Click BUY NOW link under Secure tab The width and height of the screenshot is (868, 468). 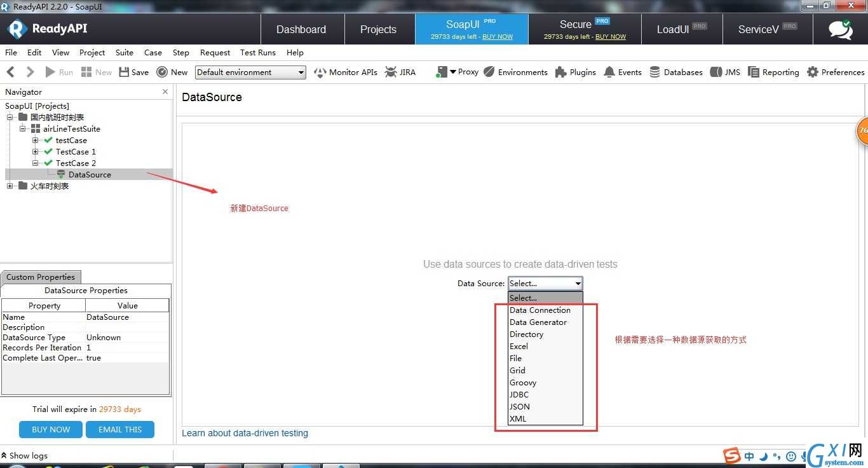[x=611, y=37]
